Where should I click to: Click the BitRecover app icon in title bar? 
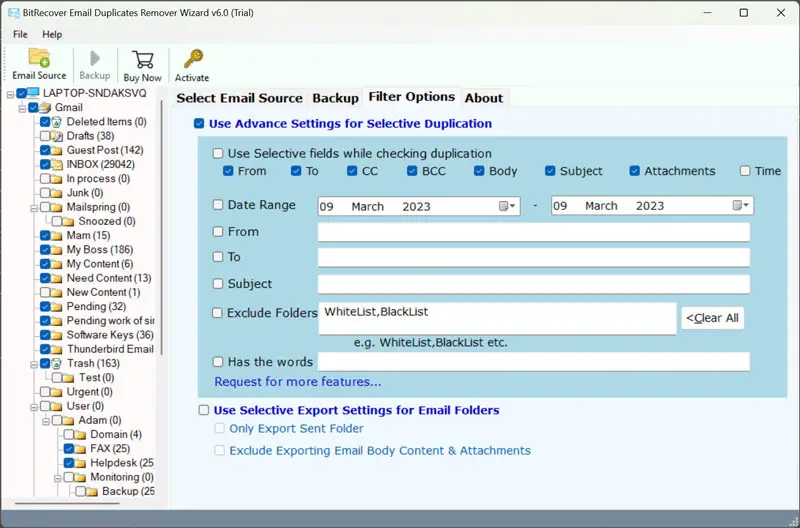(x=14, y=13)
